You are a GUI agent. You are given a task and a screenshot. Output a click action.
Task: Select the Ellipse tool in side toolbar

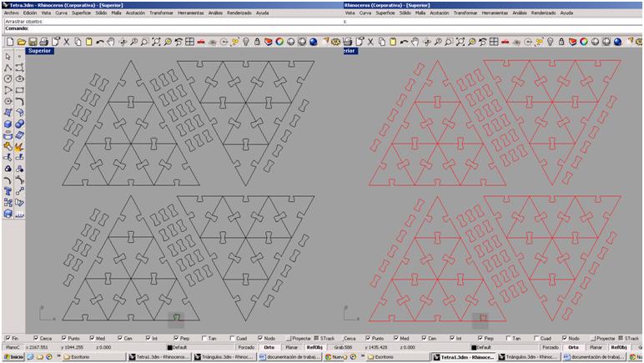point(19,78)
